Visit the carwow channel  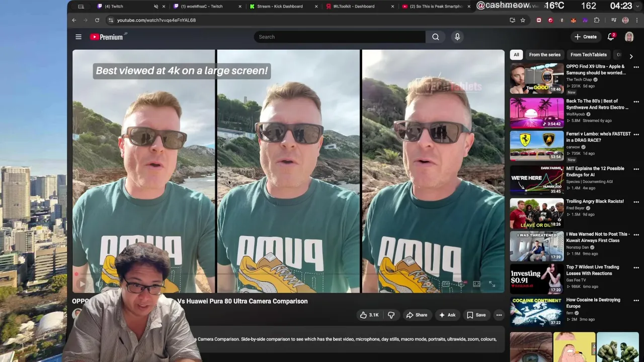click(573, 147)
